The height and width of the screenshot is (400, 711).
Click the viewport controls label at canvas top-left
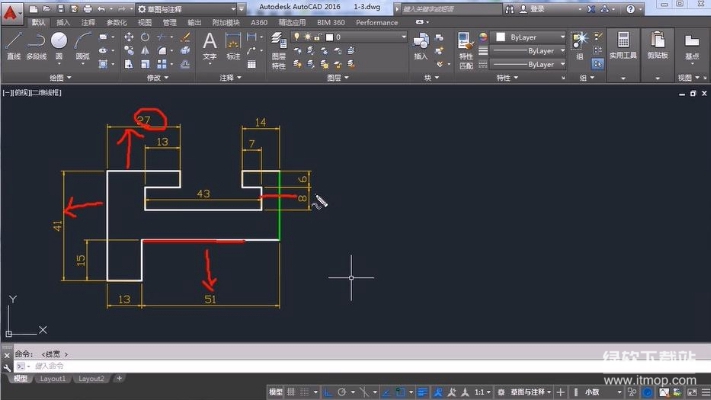pyautogui.click(x=32, y=93)
